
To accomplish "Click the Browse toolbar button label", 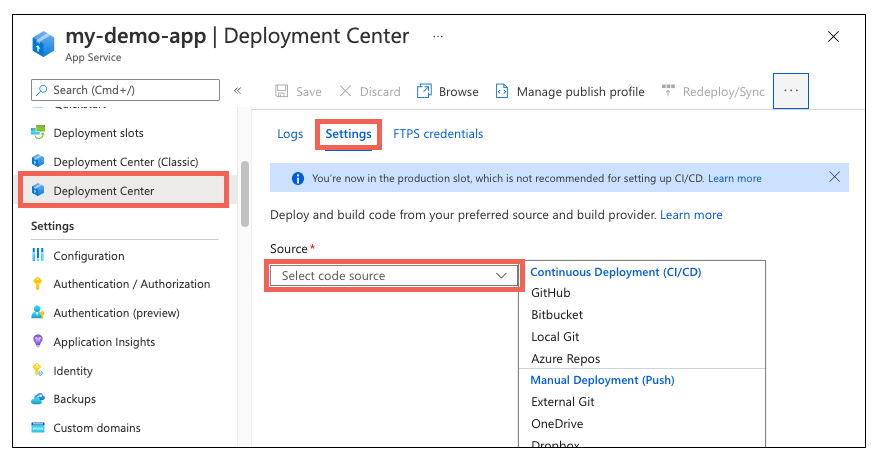I will (459, 92).
